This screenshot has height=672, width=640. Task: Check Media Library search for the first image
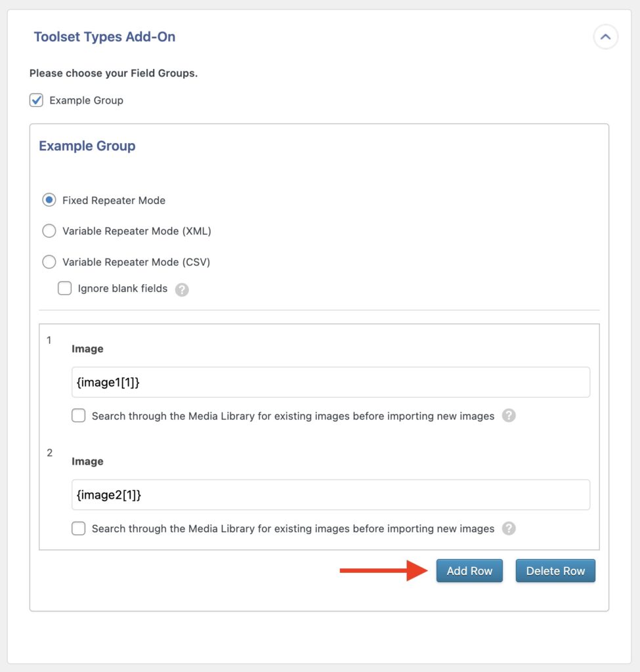coord(78,415)
